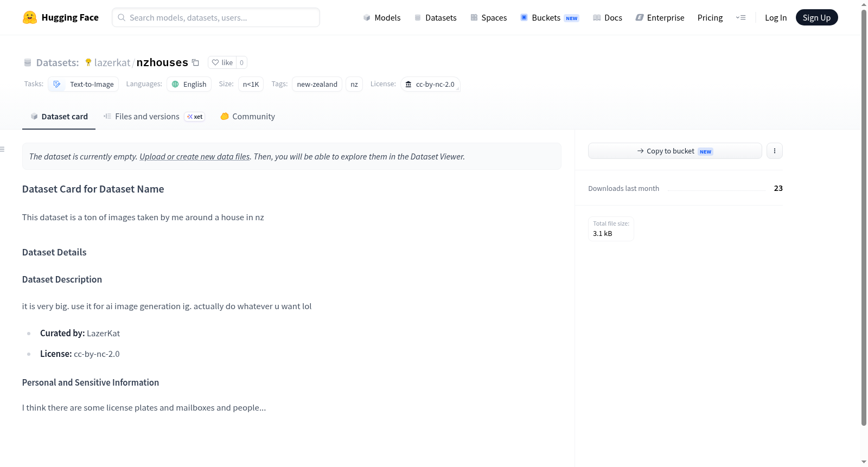868x467 pixels.
Task: Click the Sign Up button
Action: tap(816, 17)
